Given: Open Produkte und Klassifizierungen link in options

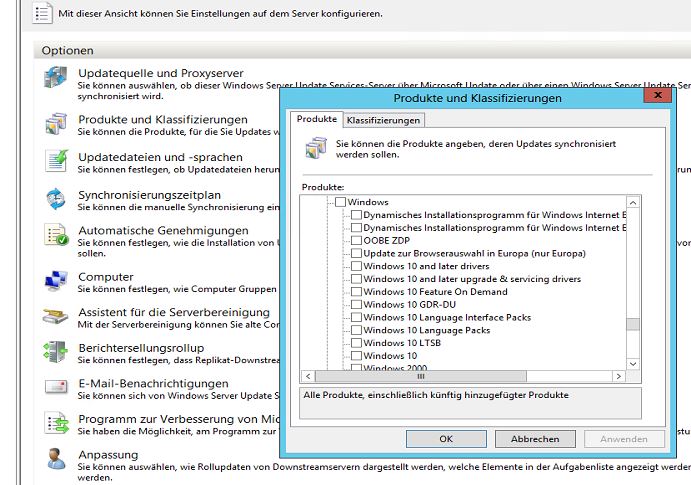Looking at the screenshot, I should click(163, 119).
